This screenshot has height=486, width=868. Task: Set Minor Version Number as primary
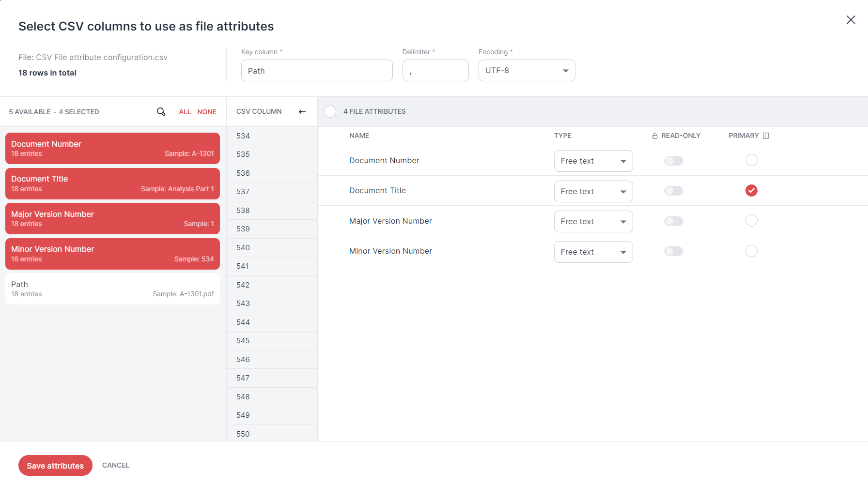(751, 251)
